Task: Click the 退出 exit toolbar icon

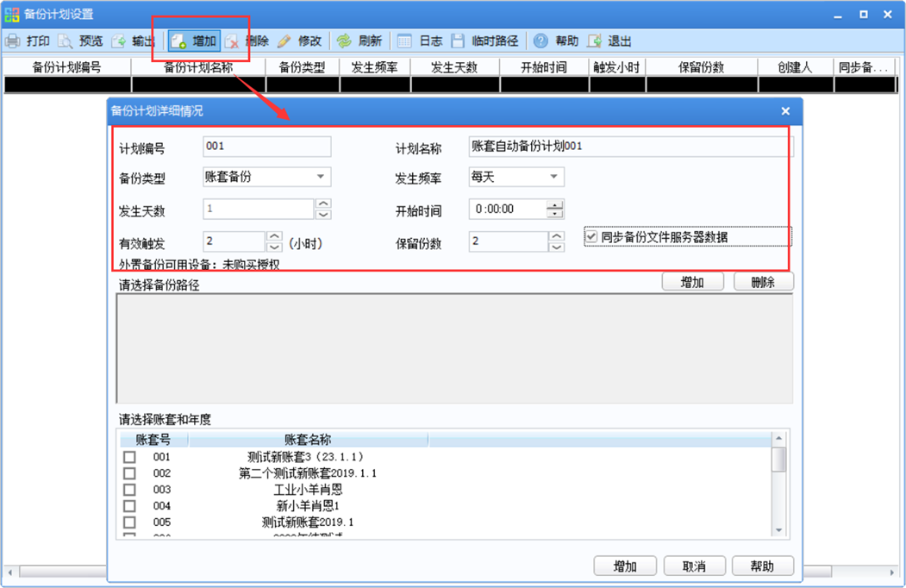Action: click(x=594, y=41)
